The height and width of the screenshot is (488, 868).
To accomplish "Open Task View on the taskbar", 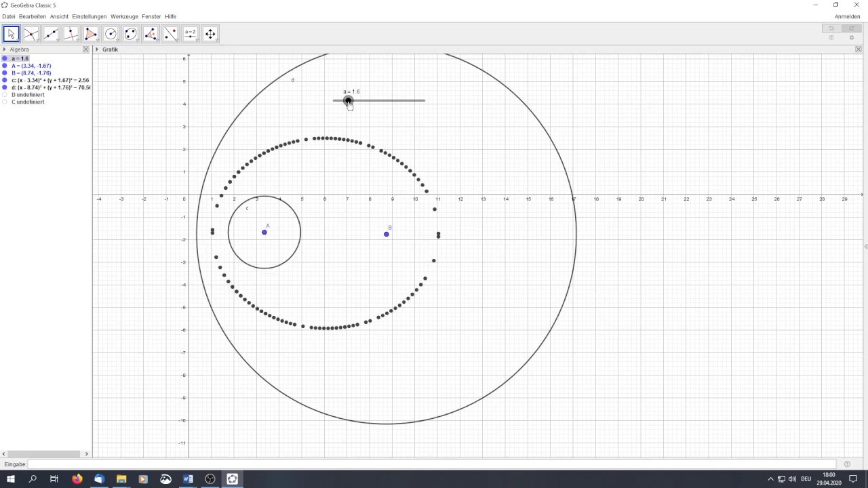I will 54,479.
